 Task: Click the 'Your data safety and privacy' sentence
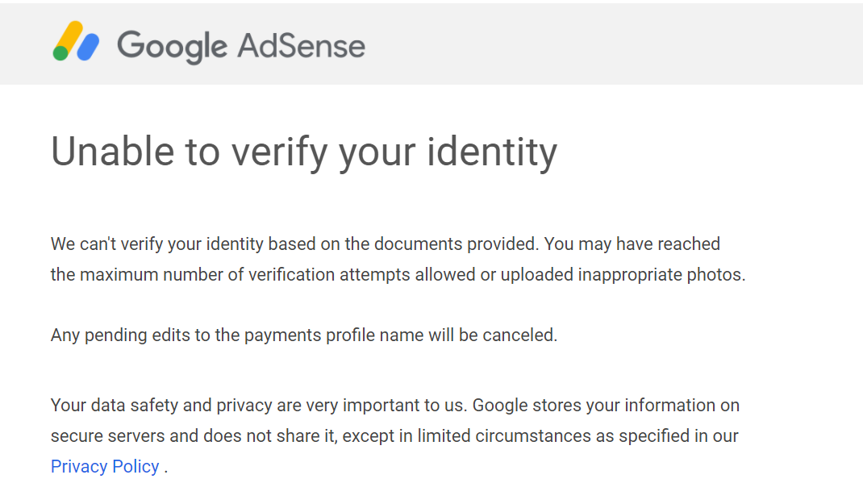[x=259, y=406]
